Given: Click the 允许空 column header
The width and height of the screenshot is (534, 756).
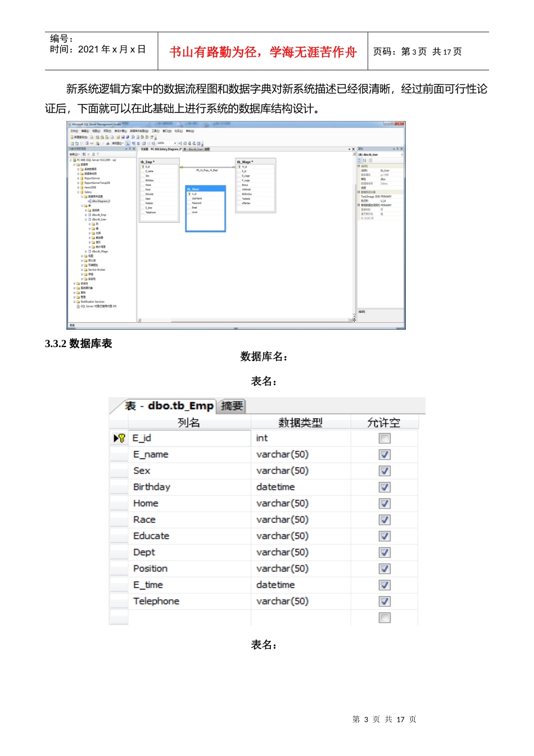Looking at the screenshot, I should pos(384,422).
